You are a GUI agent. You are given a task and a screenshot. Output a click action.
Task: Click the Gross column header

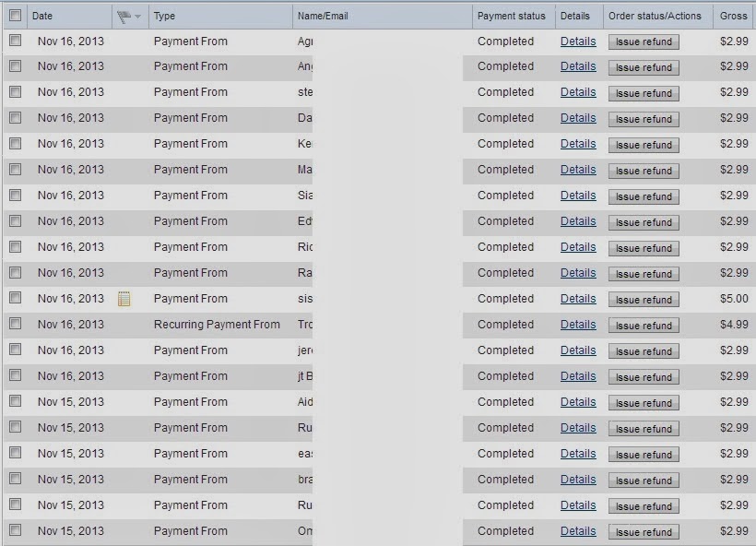tap(731, 16)
